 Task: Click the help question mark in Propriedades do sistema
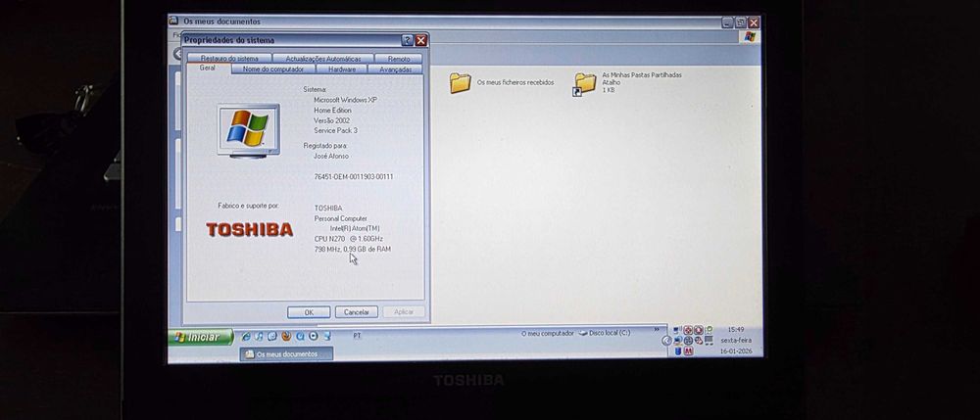pos(408,40)
